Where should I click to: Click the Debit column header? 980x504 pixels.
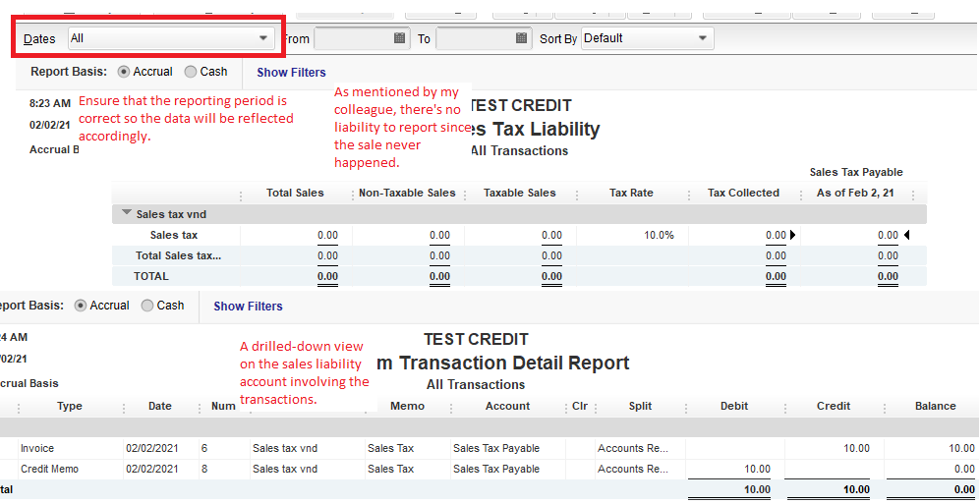coord(734,406)
